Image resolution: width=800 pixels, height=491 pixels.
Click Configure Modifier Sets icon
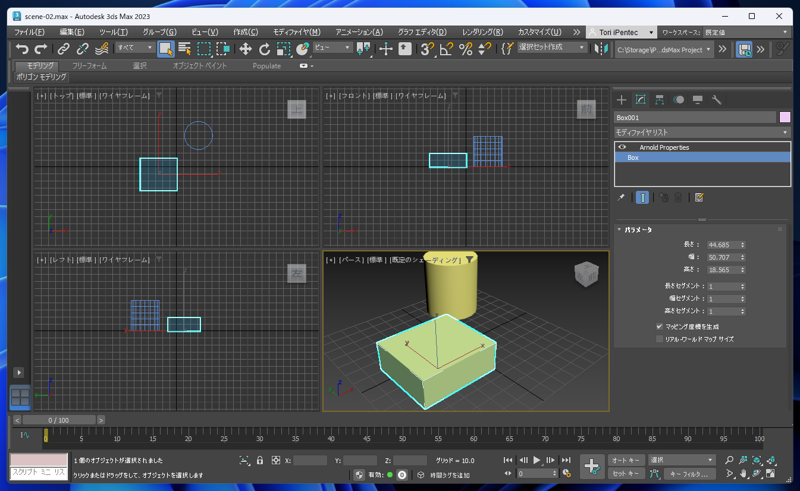tap(699, 198)
